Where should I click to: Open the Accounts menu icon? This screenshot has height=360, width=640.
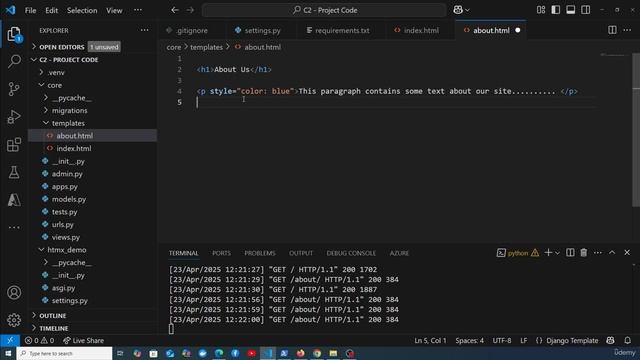coord(14,293)
